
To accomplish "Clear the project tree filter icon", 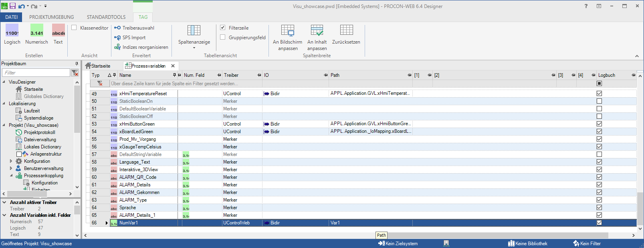I will pyautogui.click(x=75, y=73).
